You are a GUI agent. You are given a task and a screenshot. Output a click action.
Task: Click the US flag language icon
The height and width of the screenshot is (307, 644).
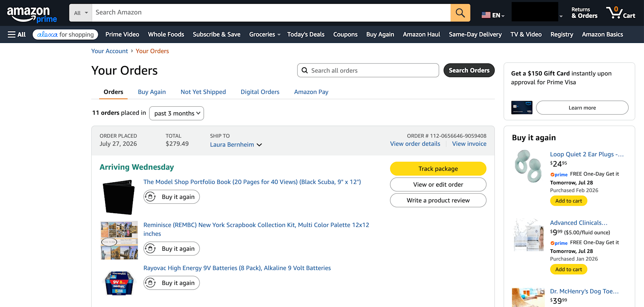click(486, 15)
